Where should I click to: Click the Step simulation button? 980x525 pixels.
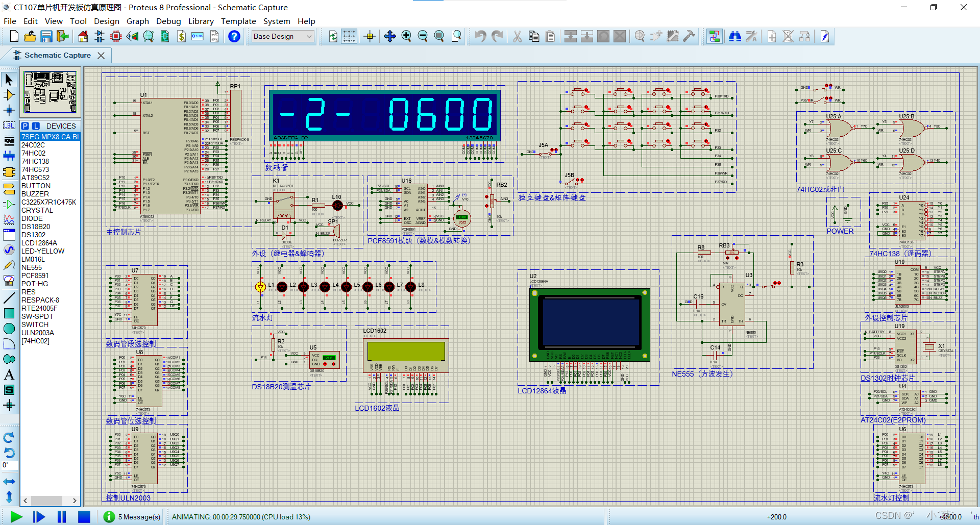pos(39,517)
